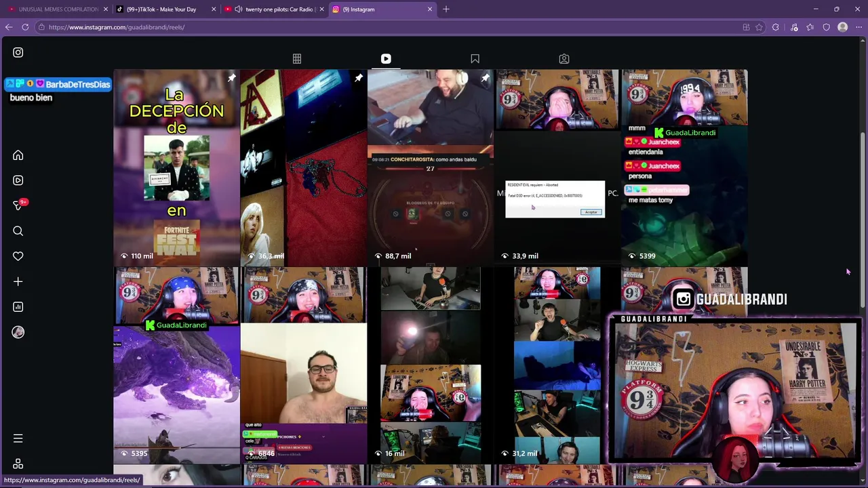The height and width of the screenshot is (488, 868).
Task: Go back in browser history
Action: pyautogui.click(x=8, y=27)
